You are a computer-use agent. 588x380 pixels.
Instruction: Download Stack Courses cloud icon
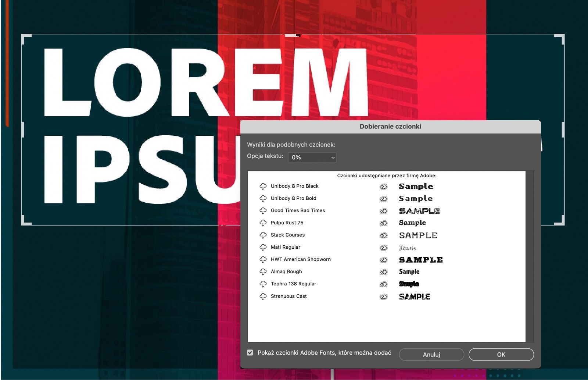(x=263, y=235)
